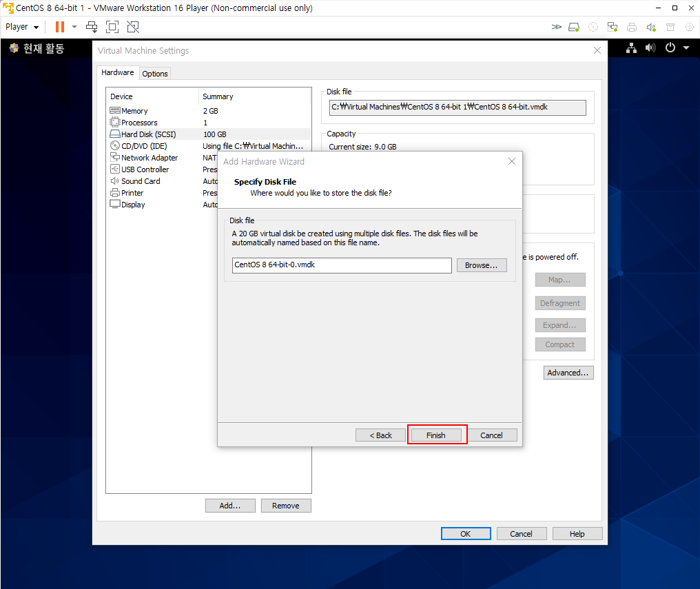Viewport: 700px width, 589px height.
Task: Open the Advanced... disk settings
Action: click(568, 373)
